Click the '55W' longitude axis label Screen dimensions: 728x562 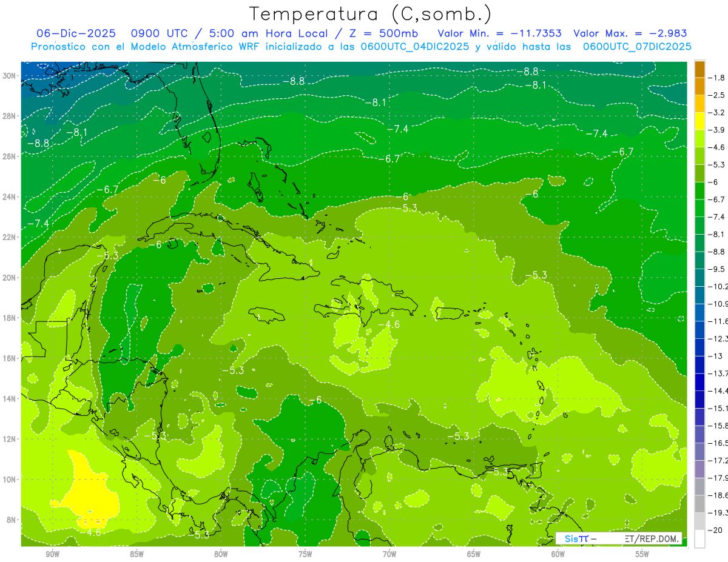[x=642, y=554]
